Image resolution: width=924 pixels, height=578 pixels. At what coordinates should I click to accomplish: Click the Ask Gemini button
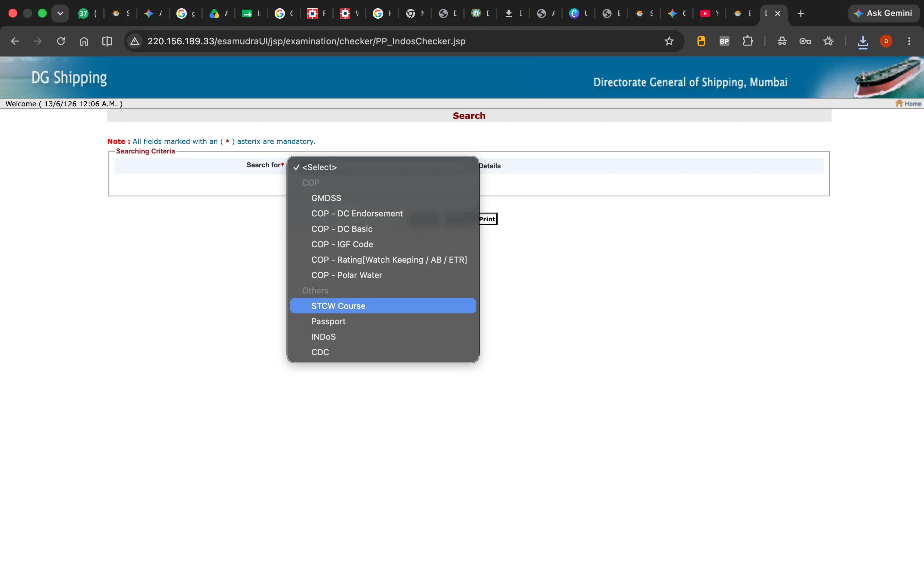pos(884,13)
